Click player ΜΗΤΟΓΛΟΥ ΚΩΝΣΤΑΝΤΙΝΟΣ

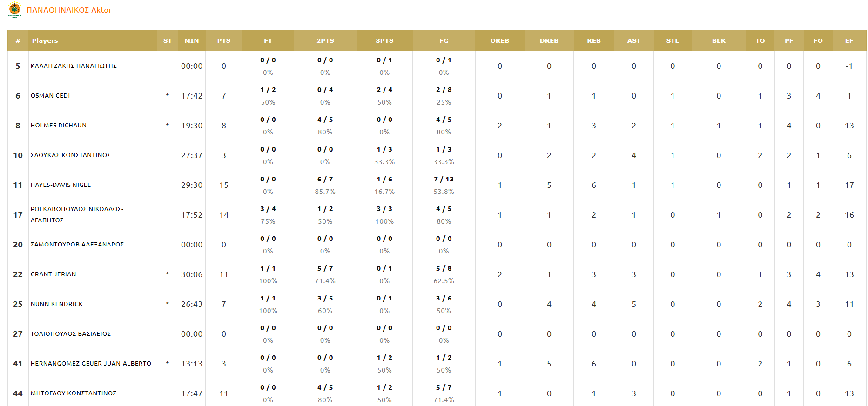(74, 393)
